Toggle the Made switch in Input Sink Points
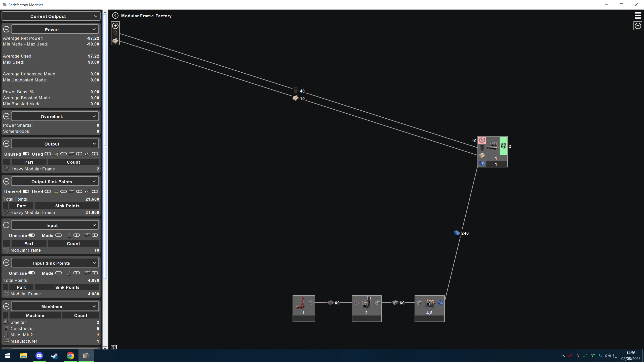The height and width of the screenshot is (362, 644). (x=58, y=273)
